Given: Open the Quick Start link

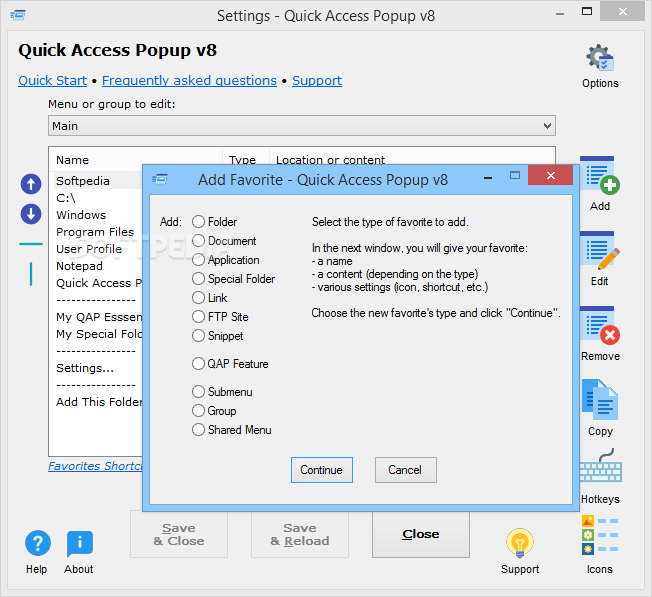Looking at the screenshot, I should coord(52,80).
